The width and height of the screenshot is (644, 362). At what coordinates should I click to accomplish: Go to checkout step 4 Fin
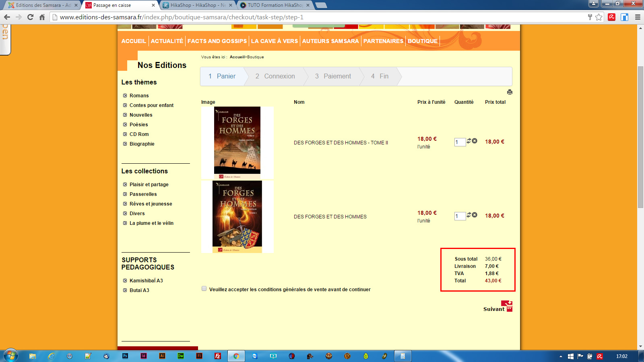[x=380, y=76]
